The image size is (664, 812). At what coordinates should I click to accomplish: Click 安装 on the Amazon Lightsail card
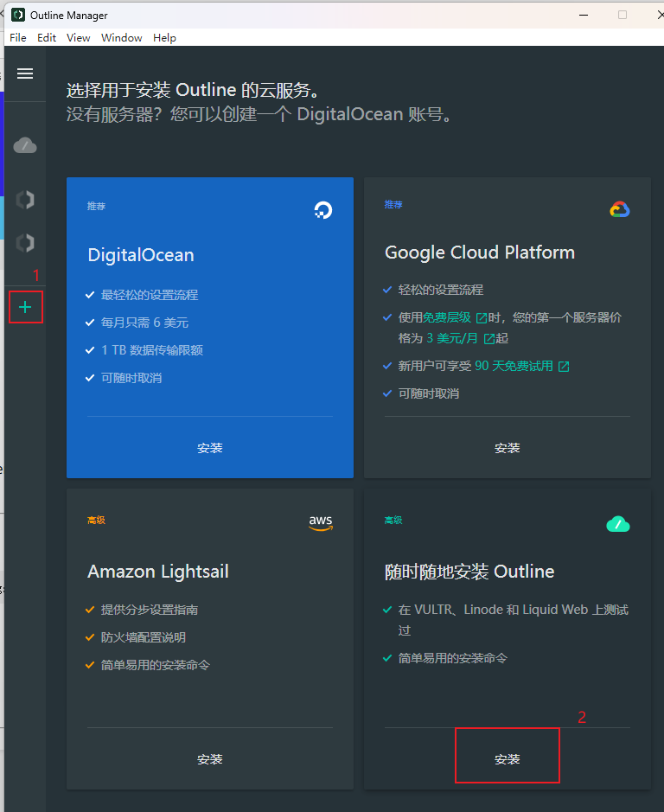(x=210, y=759)
